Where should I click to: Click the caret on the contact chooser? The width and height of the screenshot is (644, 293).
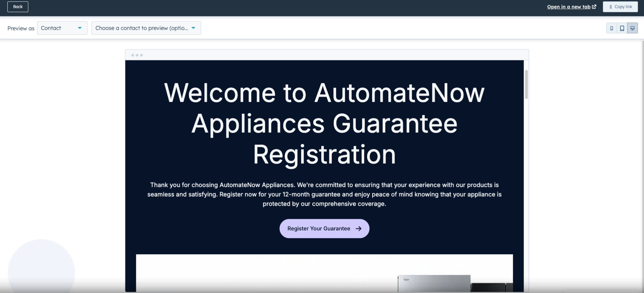pyautogui.click(x=193, y=28)
